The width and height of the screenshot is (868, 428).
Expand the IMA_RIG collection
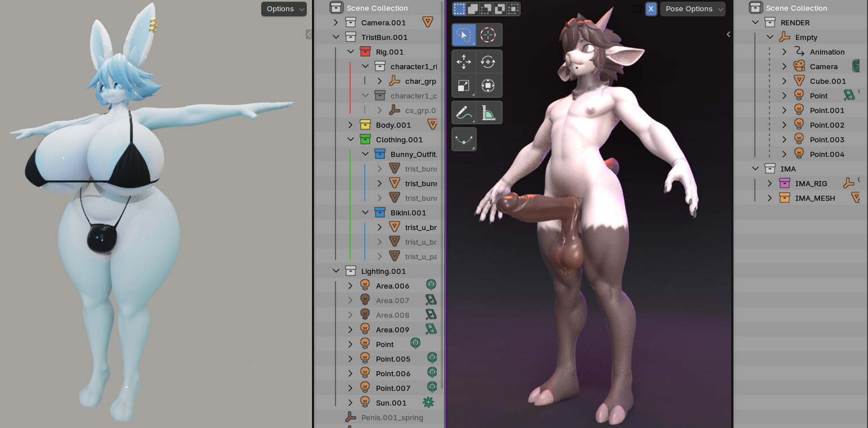(x=770, y=183)
